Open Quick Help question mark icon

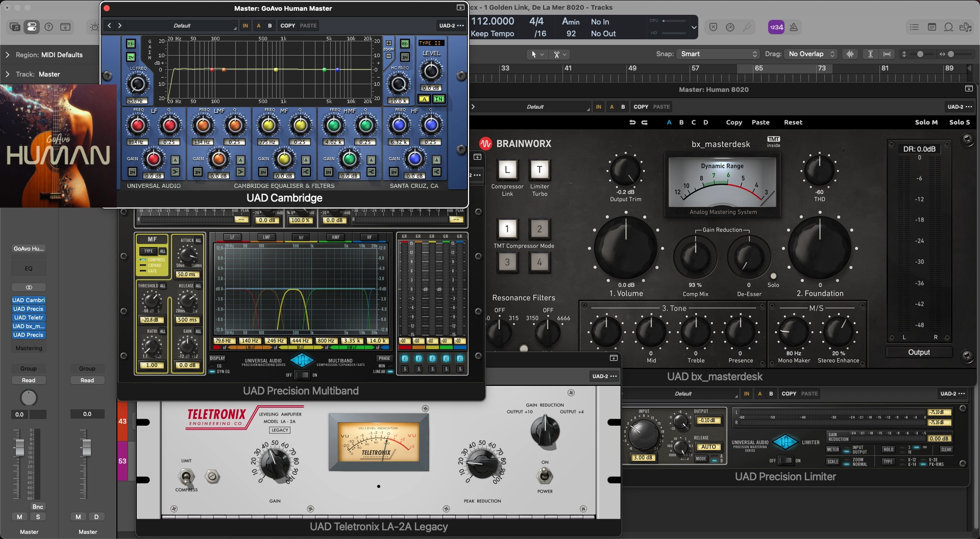point(48,27)
